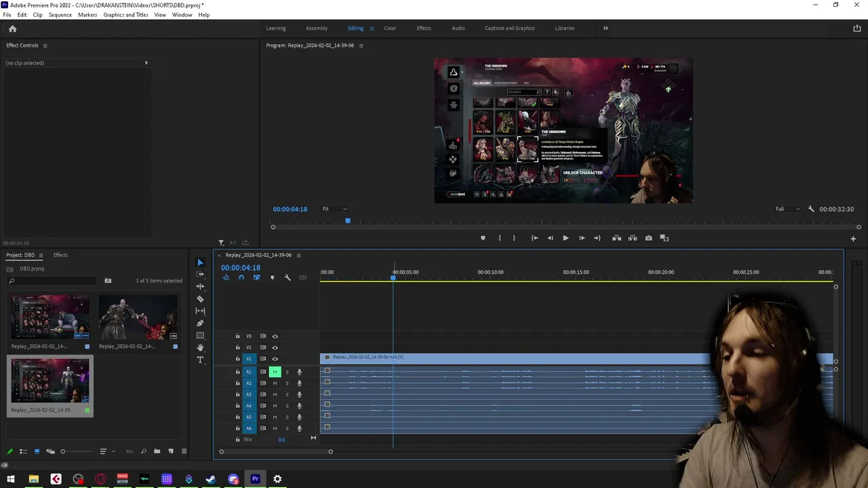Open the Sequence menu
This screenshot has height=488, width=868.
click(x=60, y=15)
